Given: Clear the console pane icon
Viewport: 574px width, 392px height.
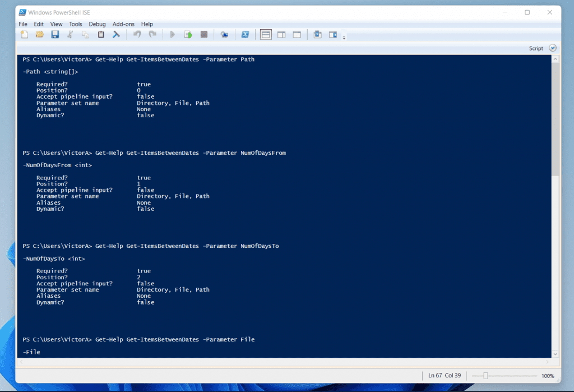Looking at the screenshot, I should 116,34.
